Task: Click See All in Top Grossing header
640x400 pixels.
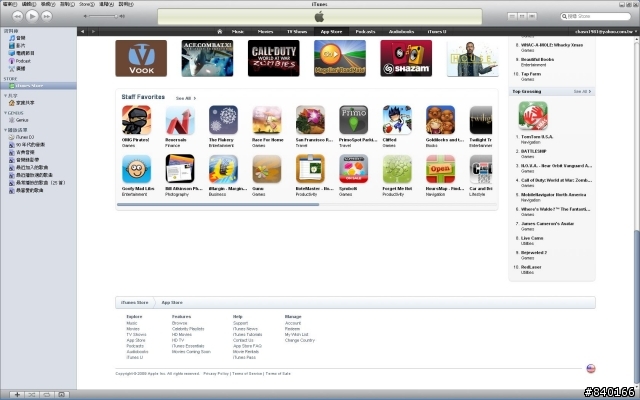Action: (x=582, y=91)
